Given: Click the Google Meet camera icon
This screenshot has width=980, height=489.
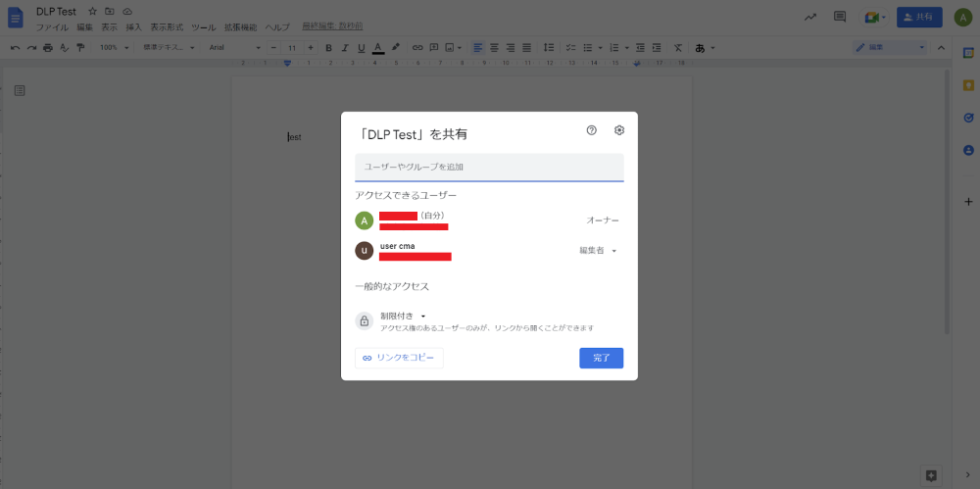Looking at the screenshot, I should click(874, 17).
